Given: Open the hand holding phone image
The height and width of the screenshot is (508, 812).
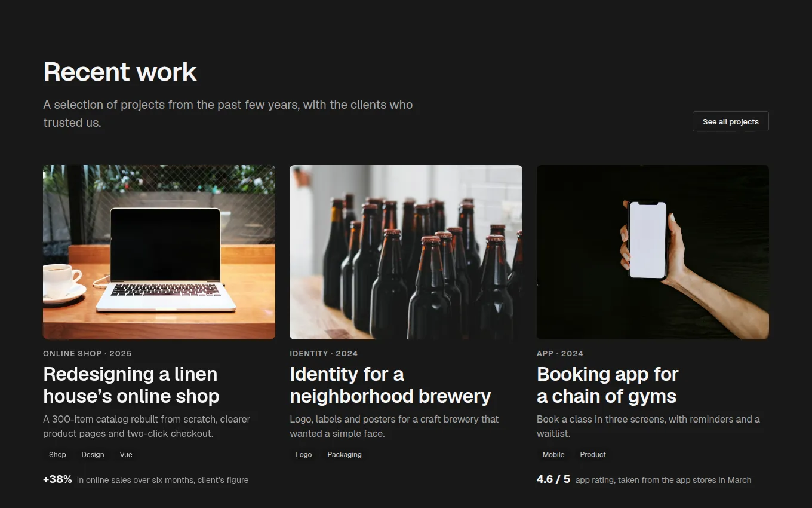Looking at the screenshot, I should (x=653, y=252).
